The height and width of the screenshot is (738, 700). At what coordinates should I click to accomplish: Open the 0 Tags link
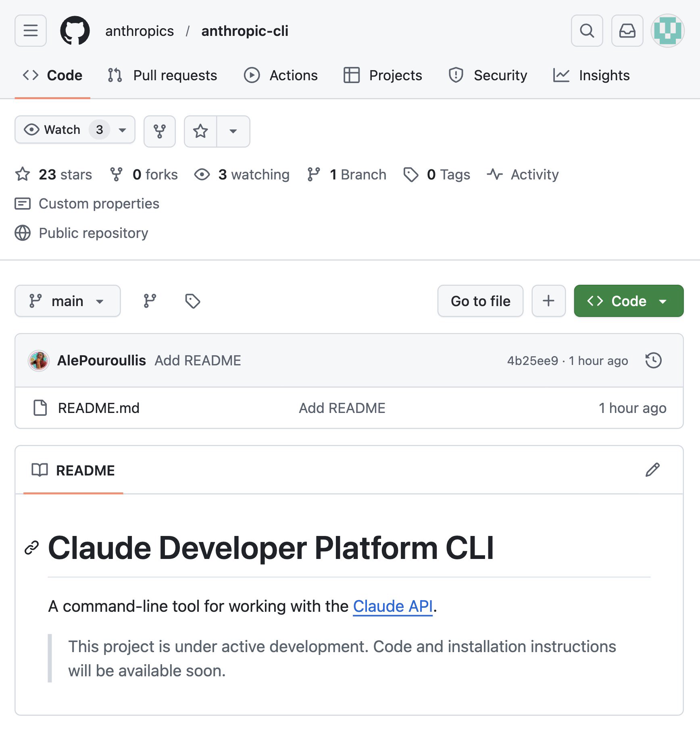(437, 175)
